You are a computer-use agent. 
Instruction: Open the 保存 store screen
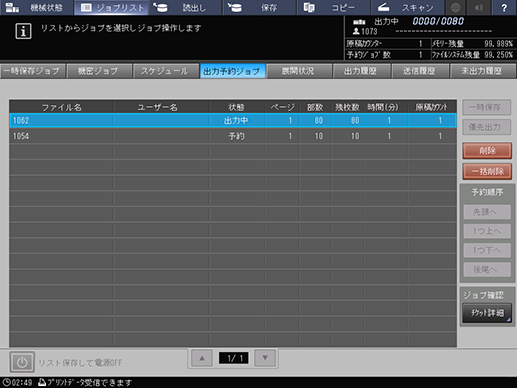pos(259,7)
